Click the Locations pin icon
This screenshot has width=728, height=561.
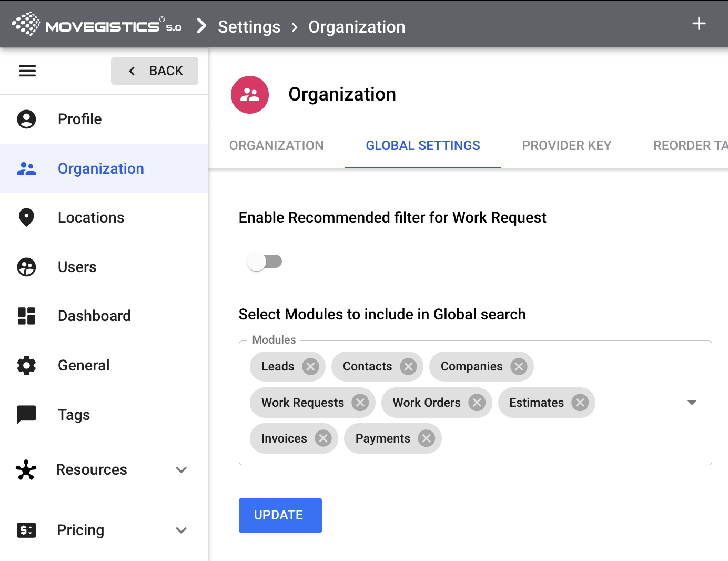pos(26,217)
